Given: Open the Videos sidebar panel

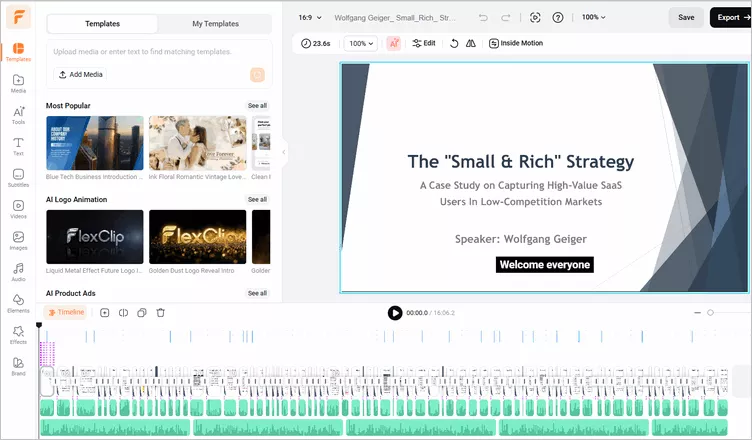Looking at the screenshot, I should pos(18,209).
